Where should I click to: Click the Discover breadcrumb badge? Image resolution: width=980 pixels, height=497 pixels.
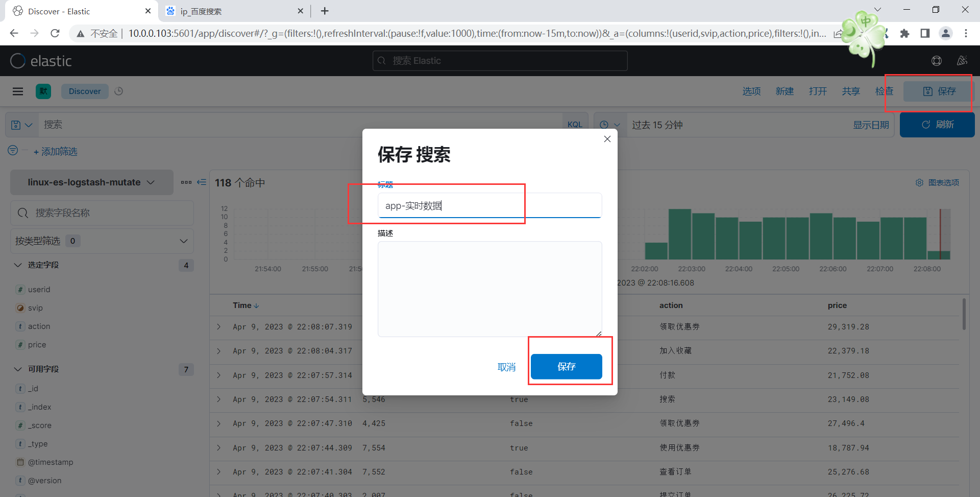[85, 91]
